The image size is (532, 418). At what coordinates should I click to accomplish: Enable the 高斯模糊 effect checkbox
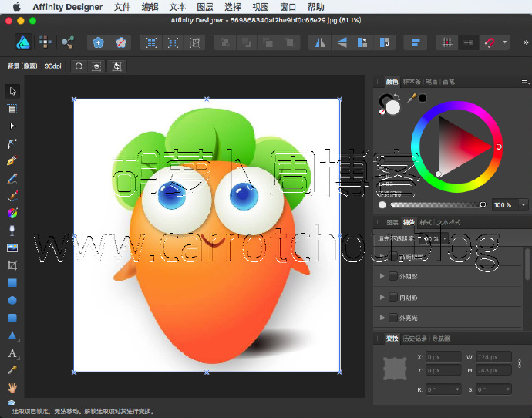click(x=393, y=256)
